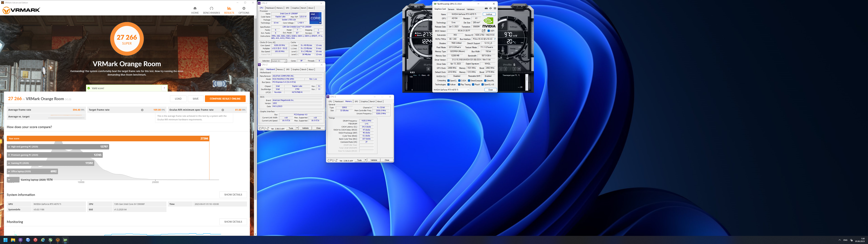Toggle DirectCompute checkbox
868x244 pixels.
coord(469,80)
